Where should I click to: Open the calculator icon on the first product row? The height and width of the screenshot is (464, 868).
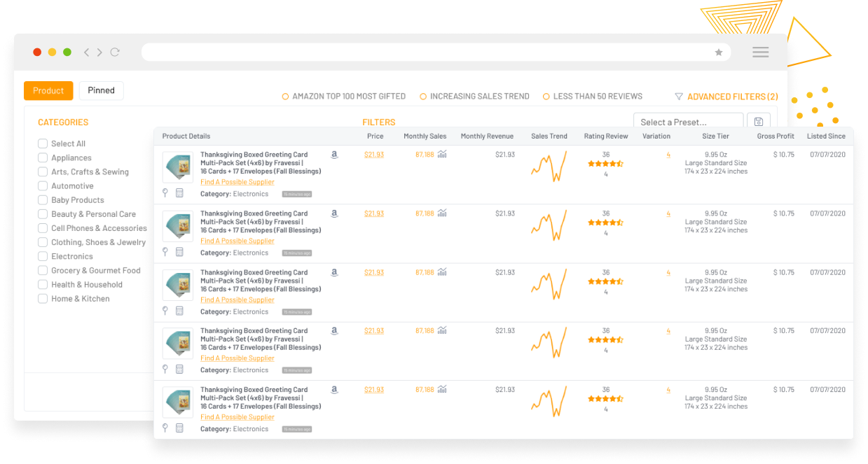(x=179, y=192)
